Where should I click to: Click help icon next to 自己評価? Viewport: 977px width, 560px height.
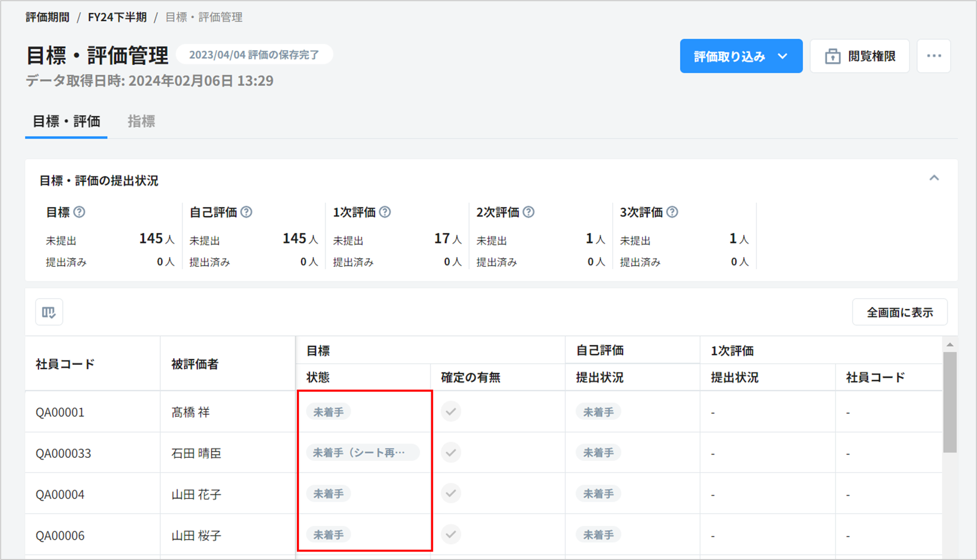pyautogui.click(x=246, y=212)
